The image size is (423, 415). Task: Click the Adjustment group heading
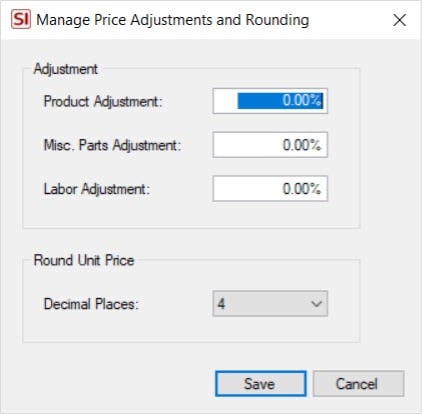[66, 69]
